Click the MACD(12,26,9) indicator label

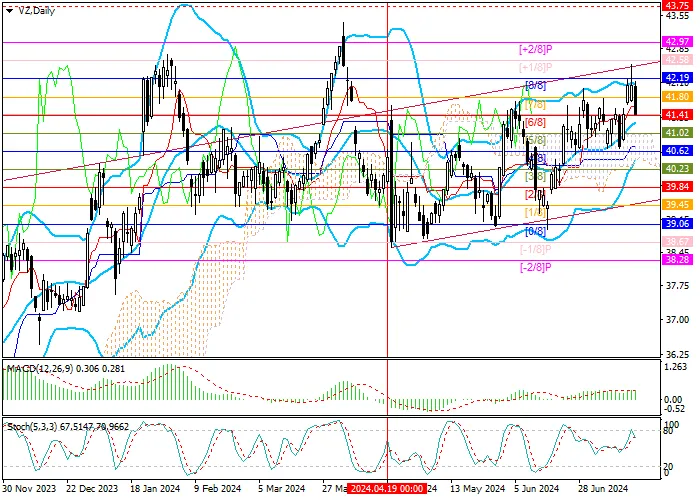[40, 369]
